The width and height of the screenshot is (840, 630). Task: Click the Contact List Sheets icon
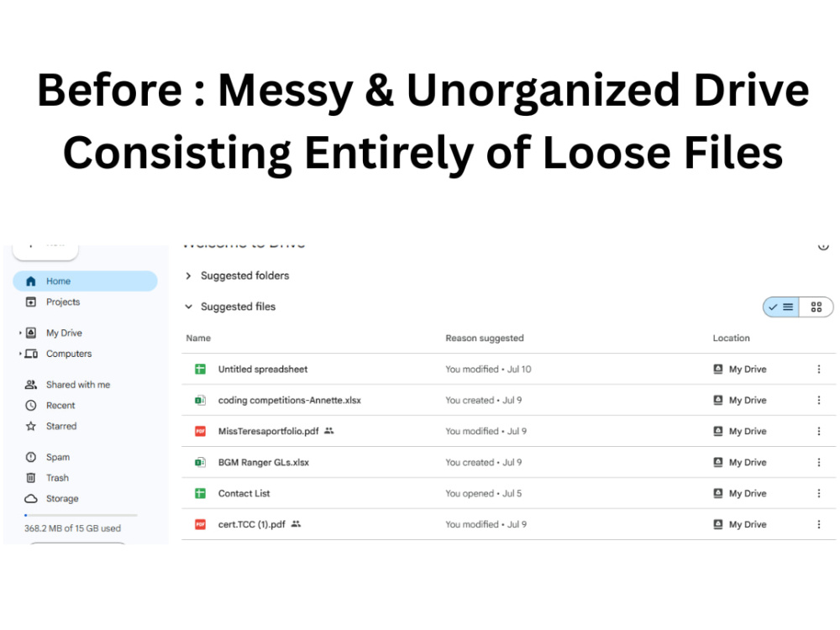[201, 494]
